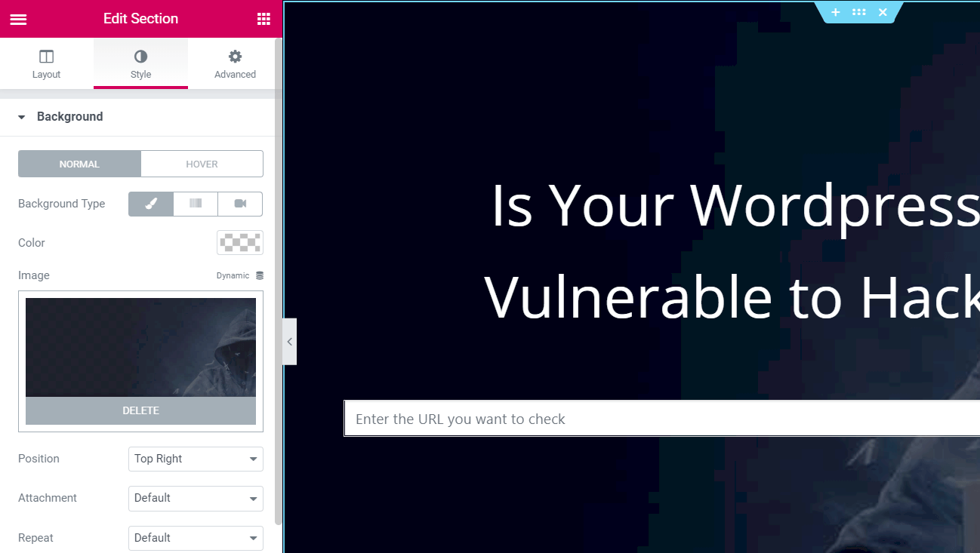
Task: Remove the section using the X handle
Action: coord(882,12)
